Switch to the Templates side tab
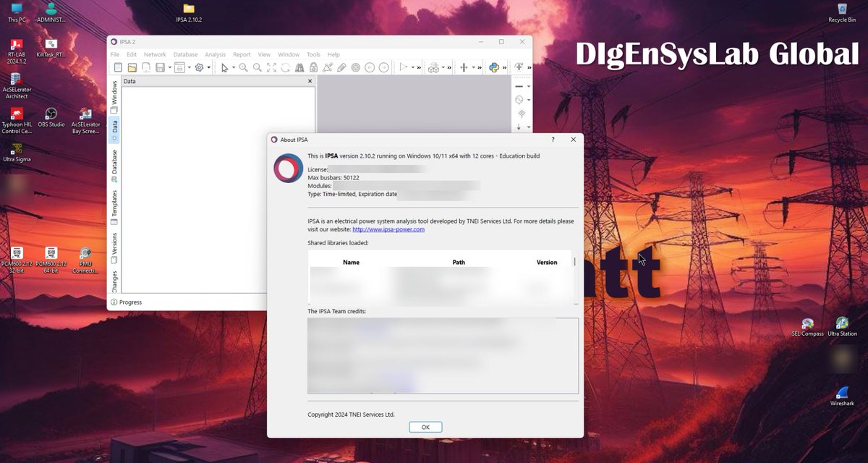Screen dimensions: 868x463 [114, 208]
